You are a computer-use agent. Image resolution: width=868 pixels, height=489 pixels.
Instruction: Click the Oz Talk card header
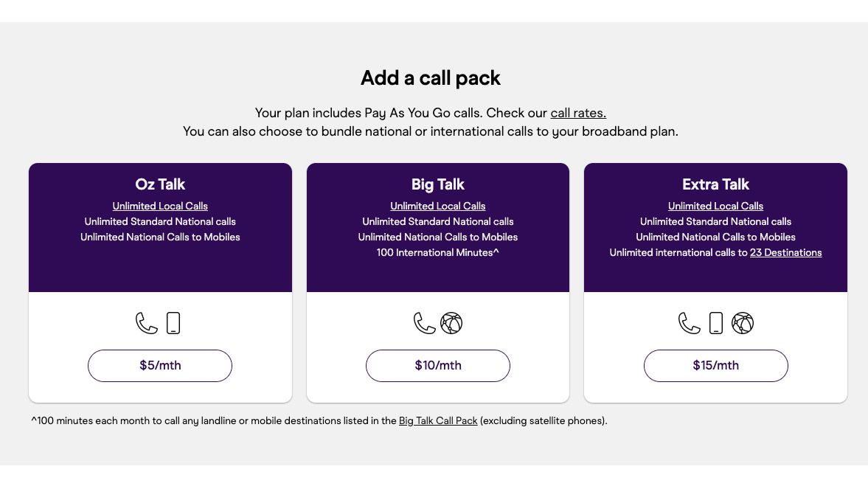coord(160,184)
